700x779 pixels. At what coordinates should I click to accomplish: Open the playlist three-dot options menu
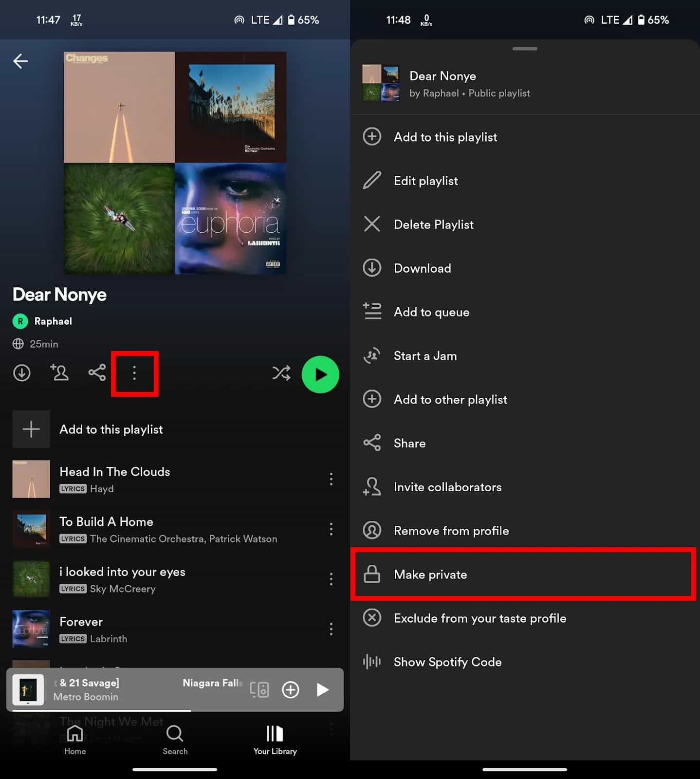(x=134, y=373)
